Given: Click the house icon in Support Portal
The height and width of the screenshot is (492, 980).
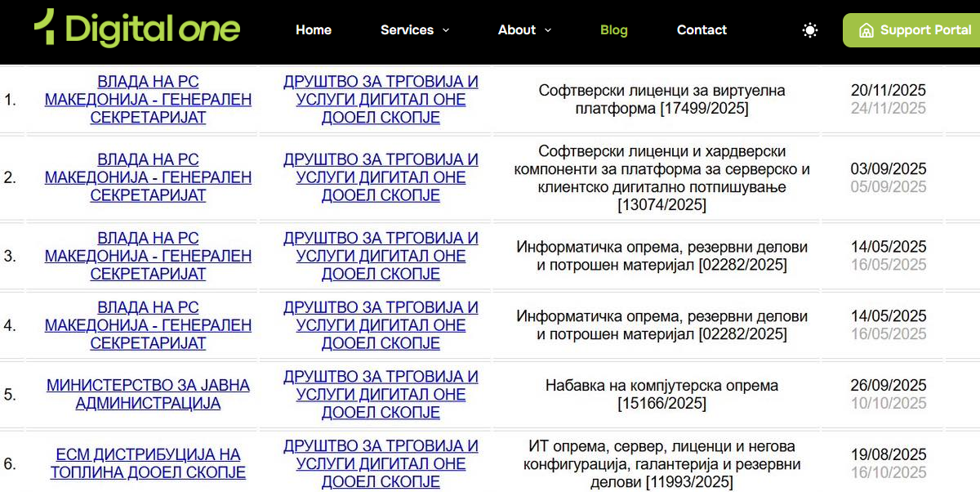Looking at the screenshot, I should click(866, 30).
